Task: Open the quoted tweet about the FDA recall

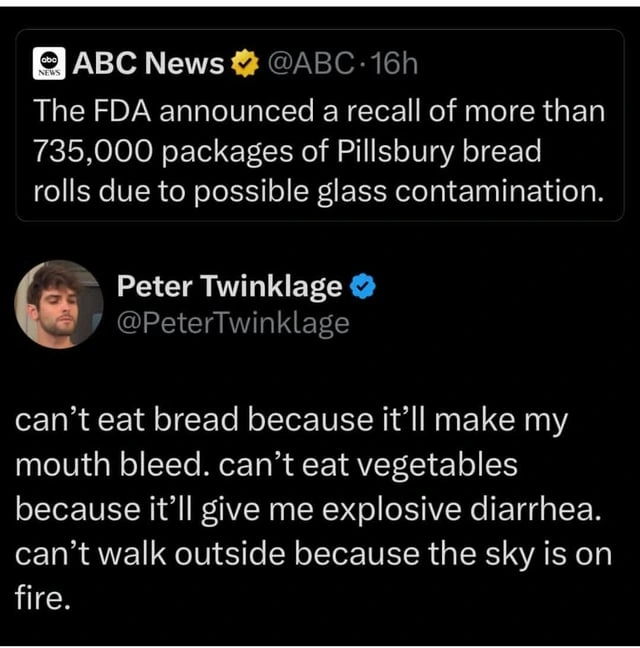Action: coord(320,125)
